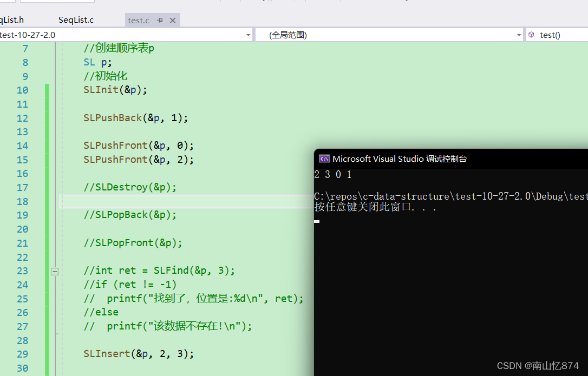Click the SLPushFront(&p, 0); line

(139, 146)
